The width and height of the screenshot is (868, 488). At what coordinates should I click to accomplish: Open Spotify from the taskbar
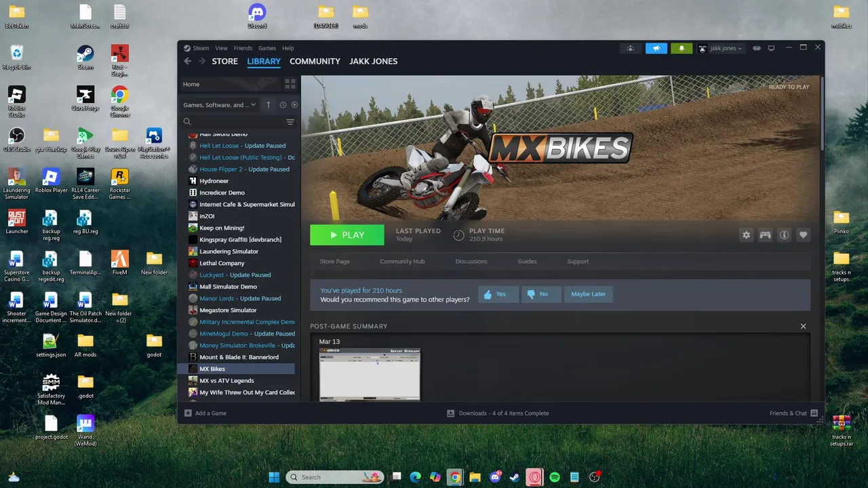point(555,477)
